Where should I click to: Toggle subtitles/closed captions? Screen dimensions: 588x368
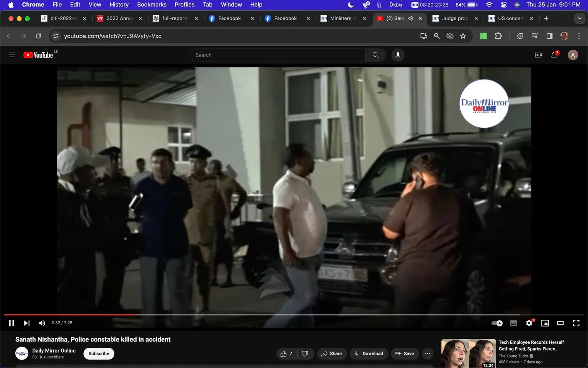[x=513, y=323]
